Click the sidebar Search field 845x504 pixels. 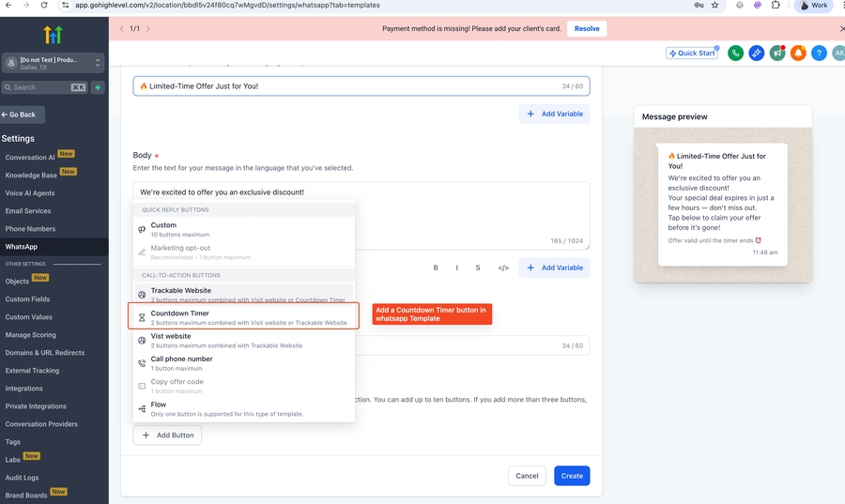pyautogui.click(x=38, y=87)
